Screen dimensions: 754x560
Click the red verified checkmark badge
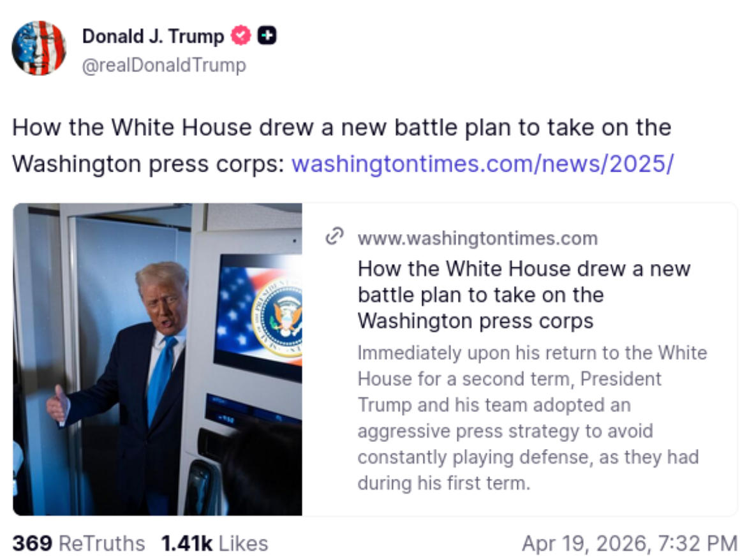[x=241, y=36]
